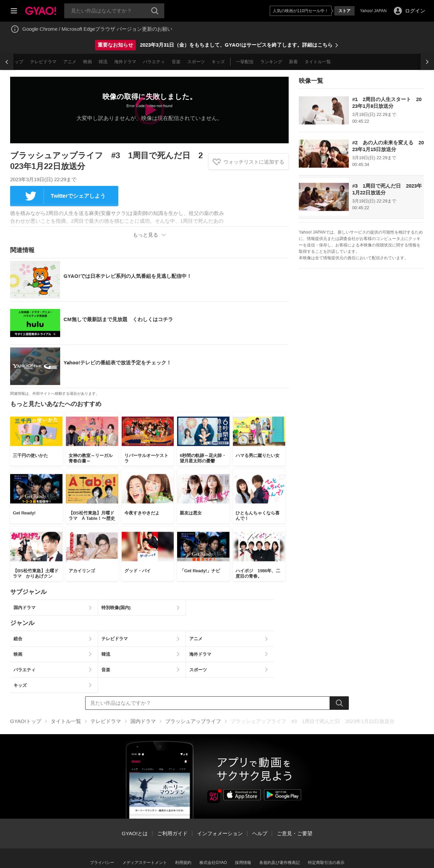Click the video play button

coord(149,110)
